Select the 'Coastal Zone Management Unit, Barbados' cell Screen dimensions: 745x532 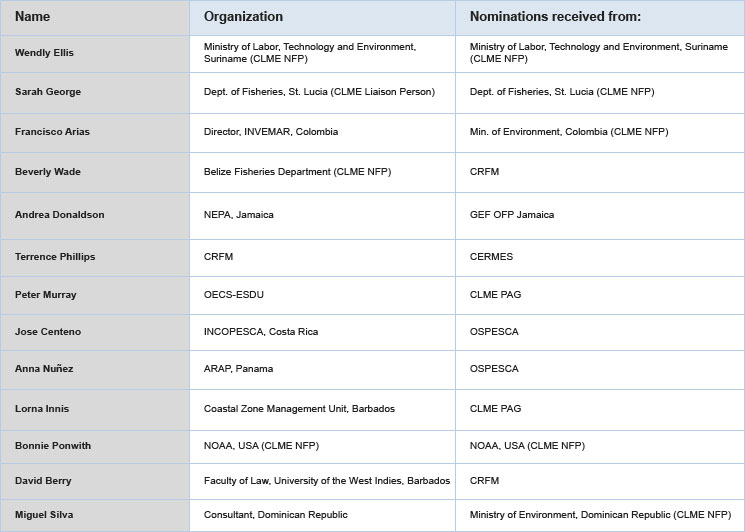298,409
